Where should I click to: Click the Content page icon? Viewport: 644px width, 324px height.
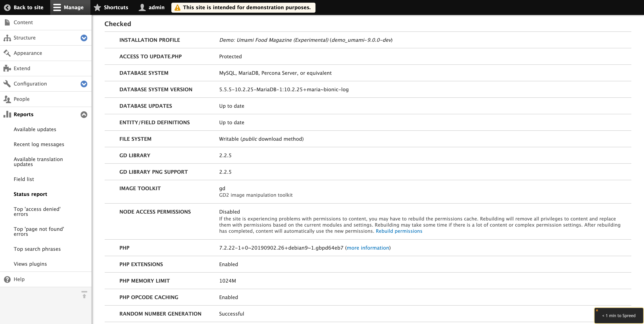coord(7,22)
